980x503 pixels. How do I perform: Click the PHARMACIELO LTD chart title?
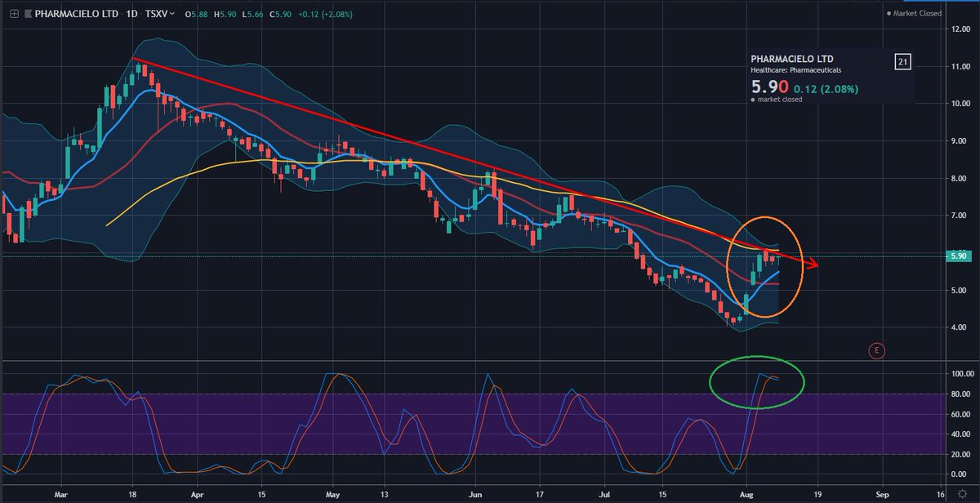[x=76, y=14]
